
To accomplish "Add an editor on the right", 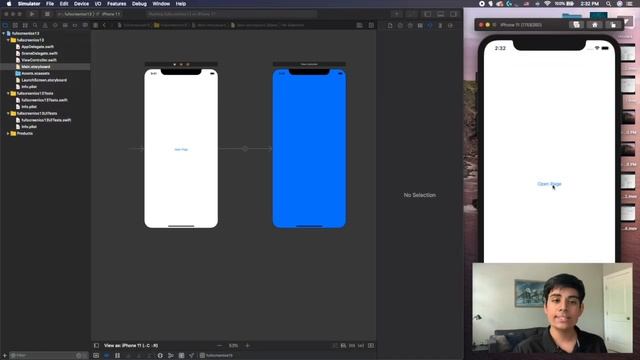I will pos(371,25).
